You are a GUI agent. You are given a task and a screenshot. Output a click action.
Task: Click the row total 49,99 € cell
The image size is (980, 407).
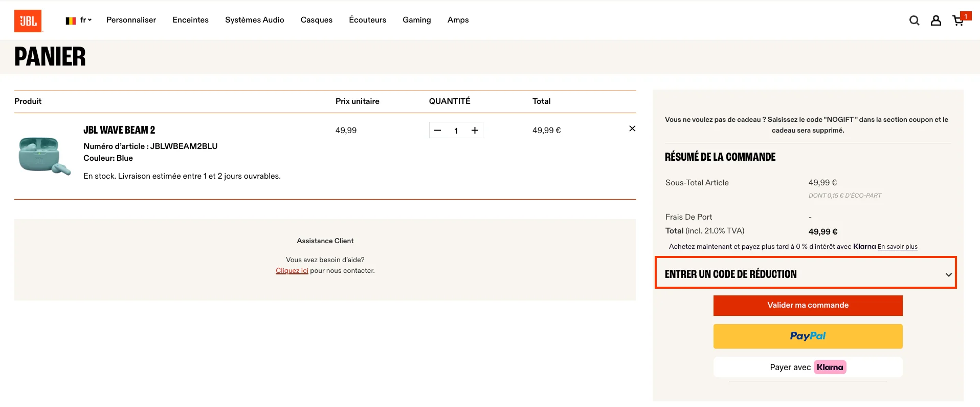point(546,131)
